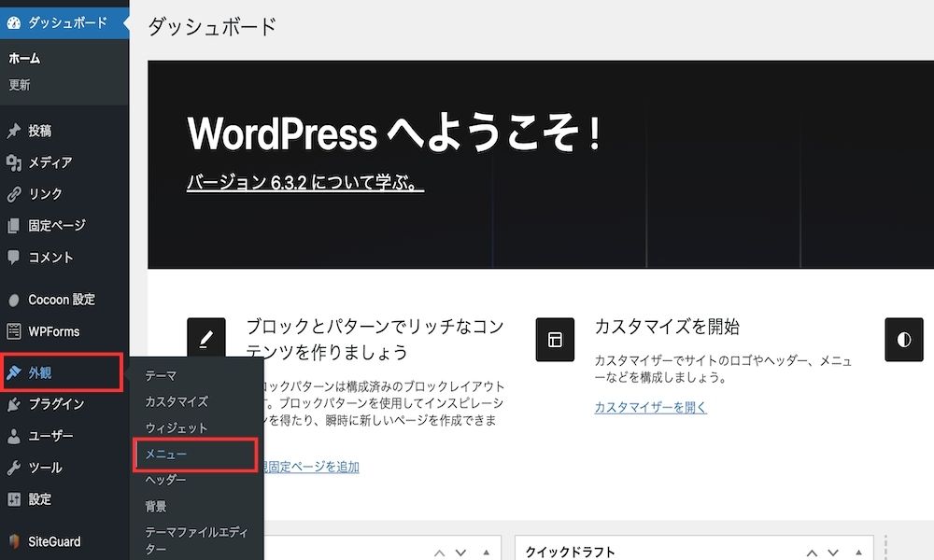Click the plug icon beside プラグイン
934x560 pixels.
coord(14,405)
